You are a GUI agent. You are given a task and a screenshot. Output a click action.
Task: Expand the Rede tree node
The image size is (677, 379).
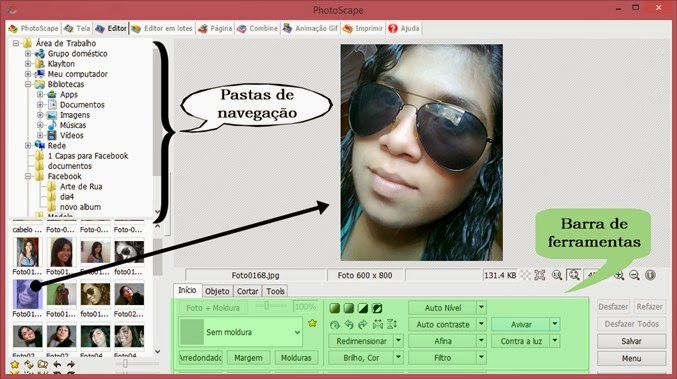28,145
